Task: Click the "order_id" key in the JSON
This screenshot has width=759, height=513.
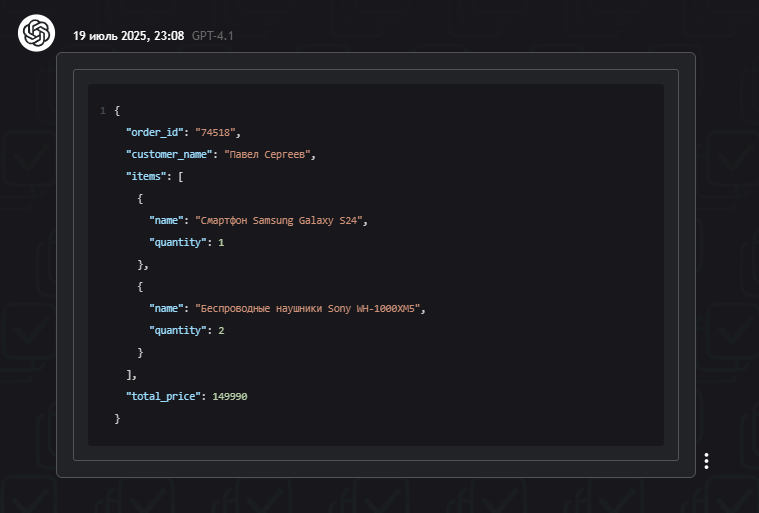Action: (x=155, y=133)
